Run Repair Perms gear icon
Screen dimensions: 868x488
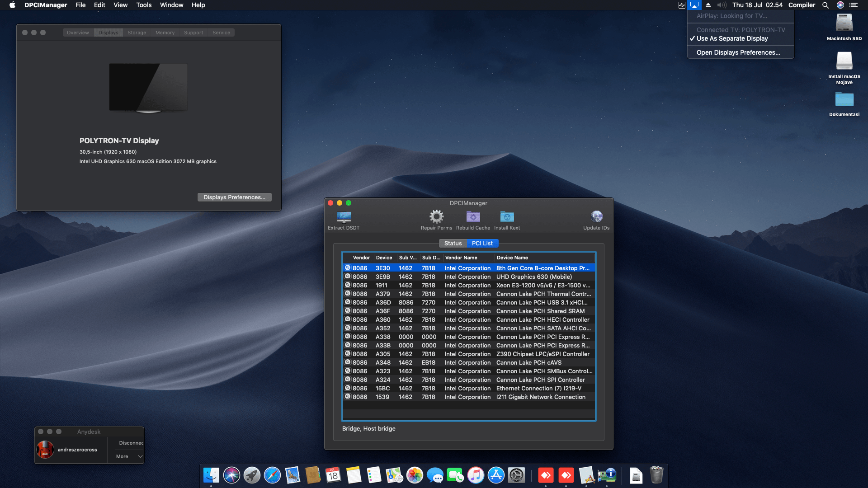[436, 217]
